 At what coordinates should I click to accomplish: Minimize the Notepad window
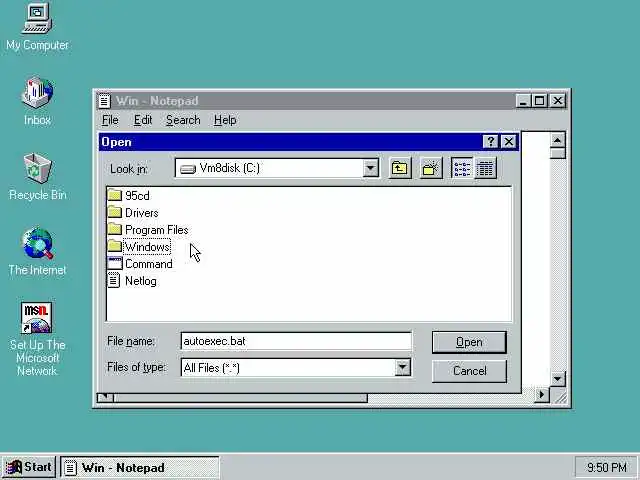point(523,101)
